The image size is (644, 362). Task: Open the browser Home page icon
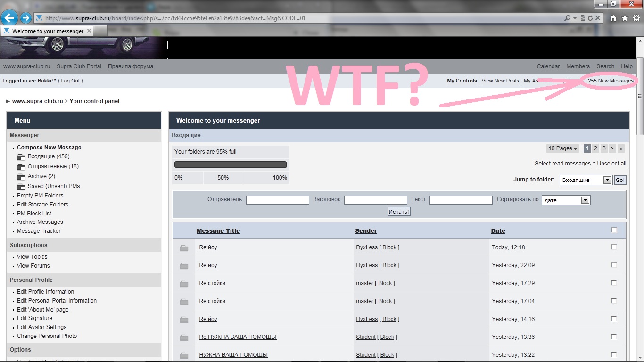(x=613, y=18)
